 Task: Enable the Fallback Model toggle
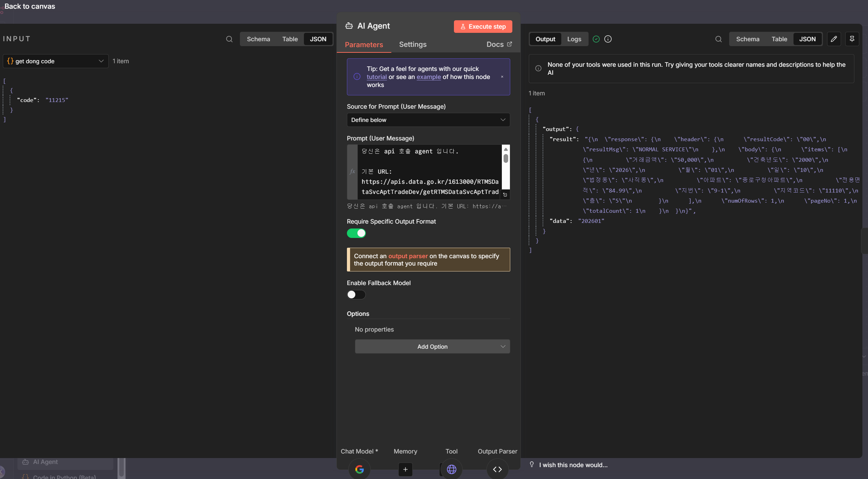pos(356,295)
